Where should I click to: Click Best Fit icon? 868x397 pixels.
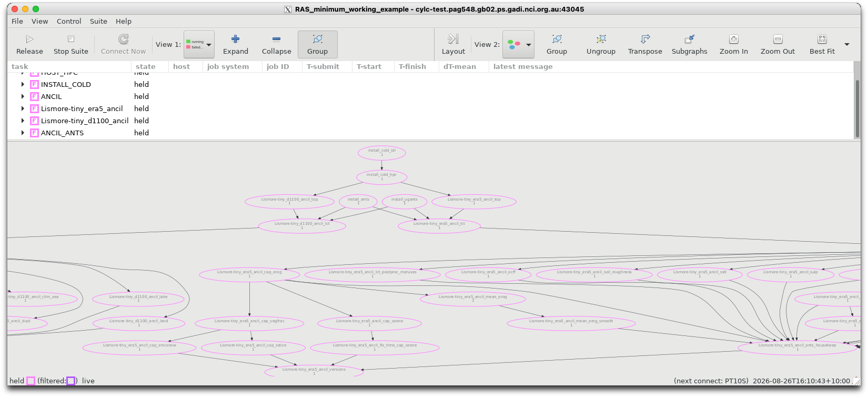click(x=822, y=39)
